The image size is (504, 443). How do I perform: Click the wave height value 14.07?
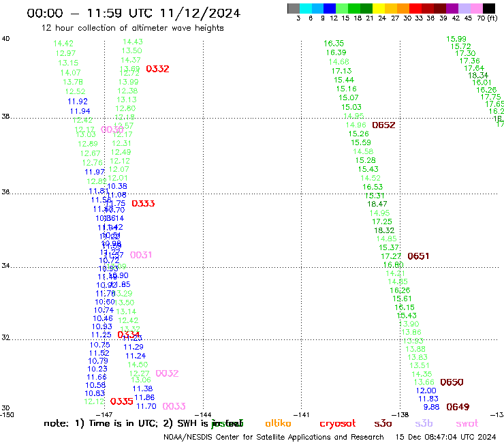tap(70, 73)
